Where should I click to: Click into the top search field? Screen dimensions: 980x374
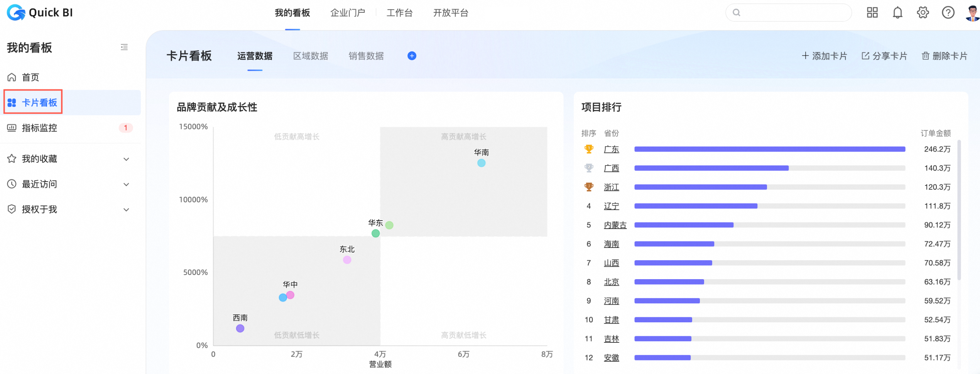[788, 13]
